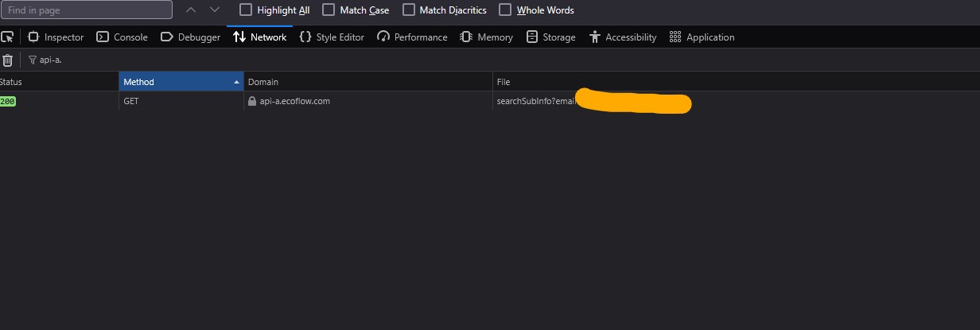
Task: Sort by the File column header
Action: 736,82
